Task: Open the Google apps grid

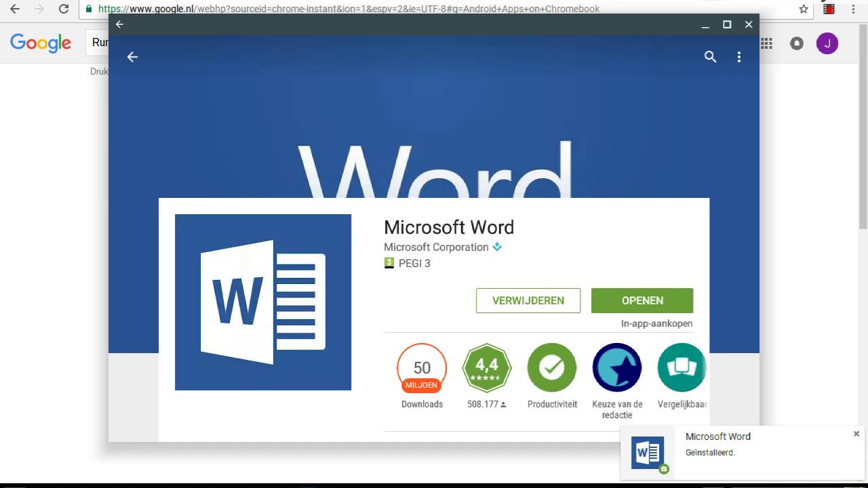Action: coord(766,43)
